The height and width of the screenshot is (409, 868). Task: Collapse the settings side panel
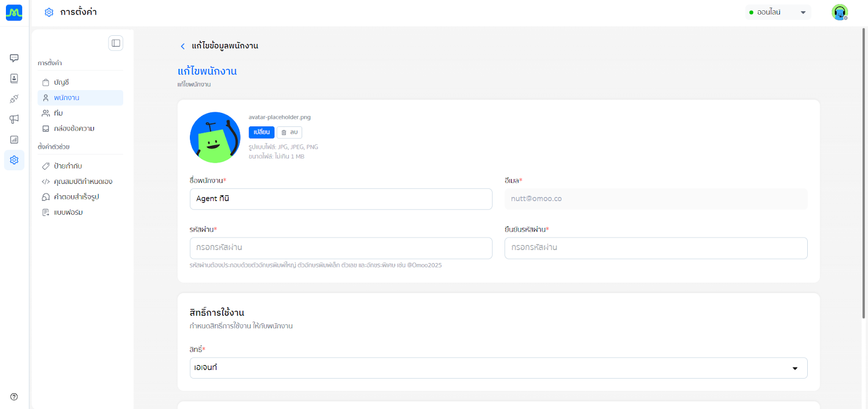click(x=116, y=43)
